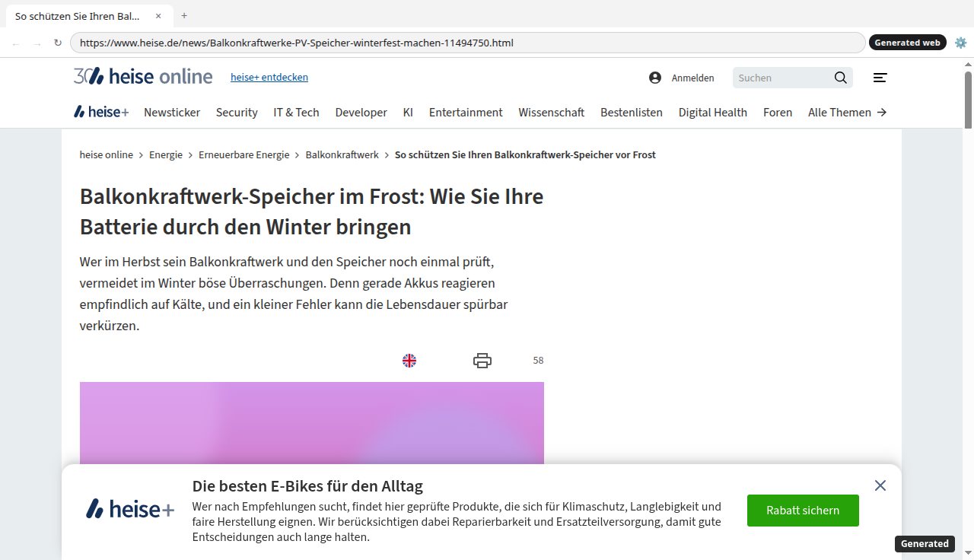Click the heise+ entdecken link

tap(269, 77)
